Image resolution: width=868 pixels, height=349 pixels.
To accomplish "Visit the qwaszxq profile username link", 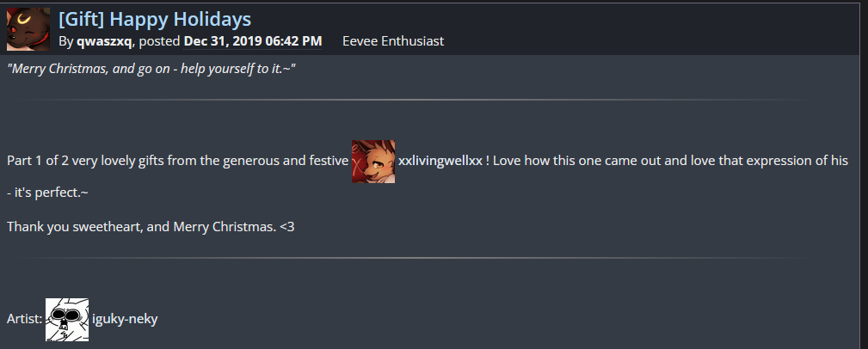I will [x=105, y=41].
